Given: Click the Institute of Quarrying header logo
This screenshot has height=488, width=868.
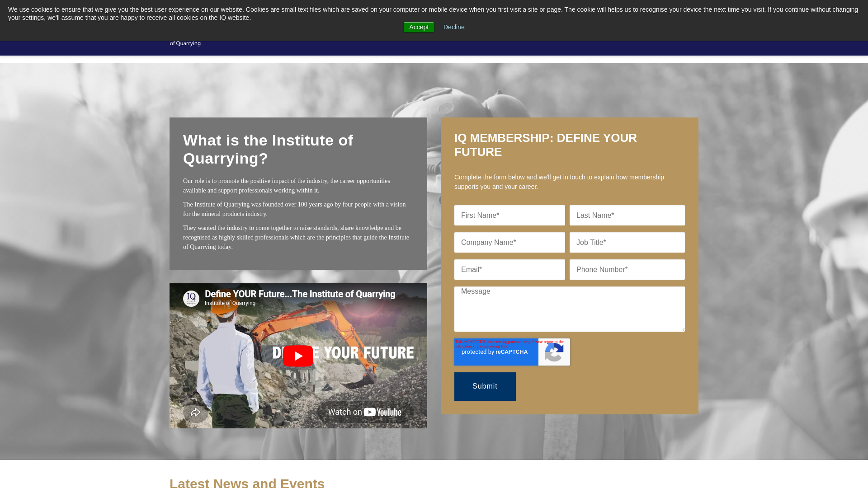Looking at the screenshot, I should (x=185, y=43).
